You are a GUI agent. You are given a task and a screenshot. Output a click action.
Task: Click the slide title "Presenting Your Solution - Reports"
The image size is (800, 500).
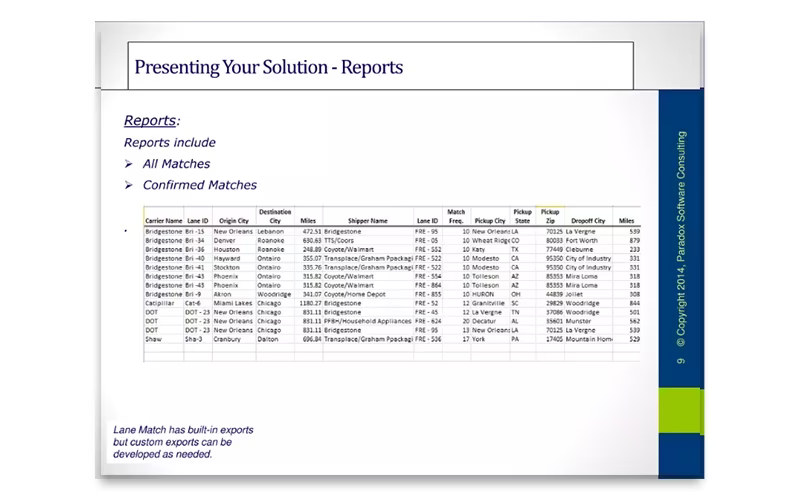(x=269, y=67)
